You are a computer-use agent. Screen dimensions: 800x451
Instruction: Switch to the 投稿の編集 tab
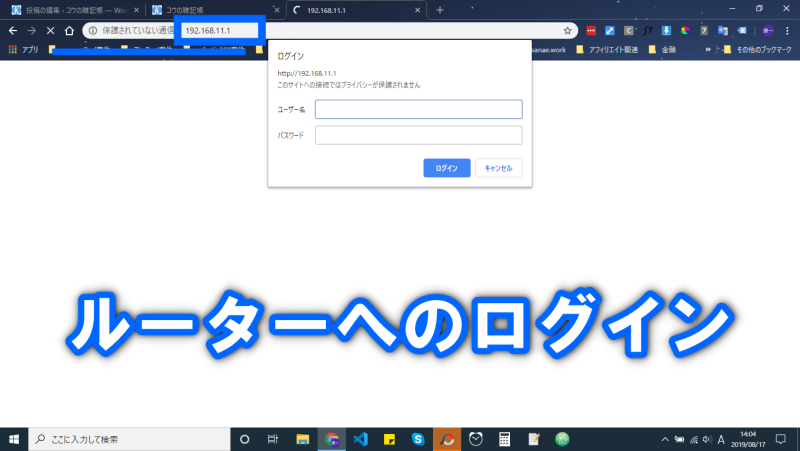point(70,10)
